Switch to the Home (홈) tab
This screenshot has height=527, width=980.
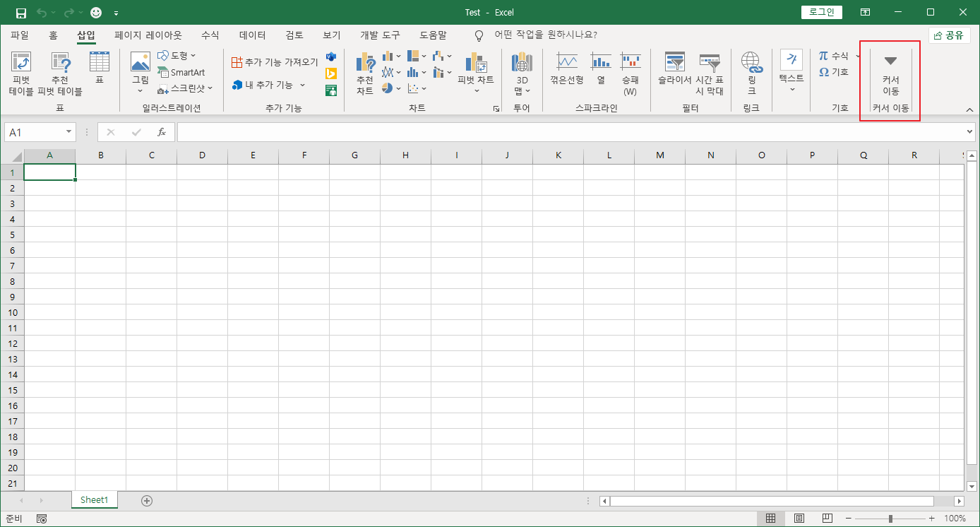point(54,35)
